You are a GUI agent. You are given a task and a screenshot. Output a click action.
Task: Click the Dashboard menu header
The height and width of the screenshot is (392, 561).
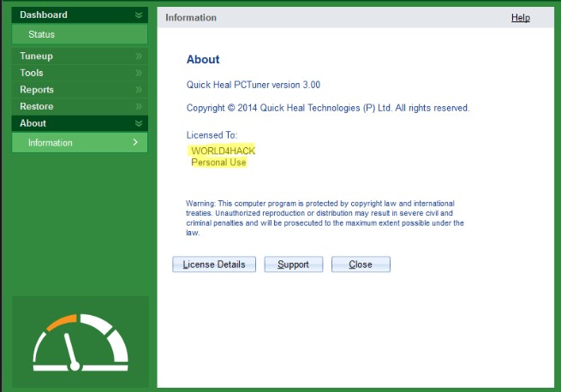44,15
